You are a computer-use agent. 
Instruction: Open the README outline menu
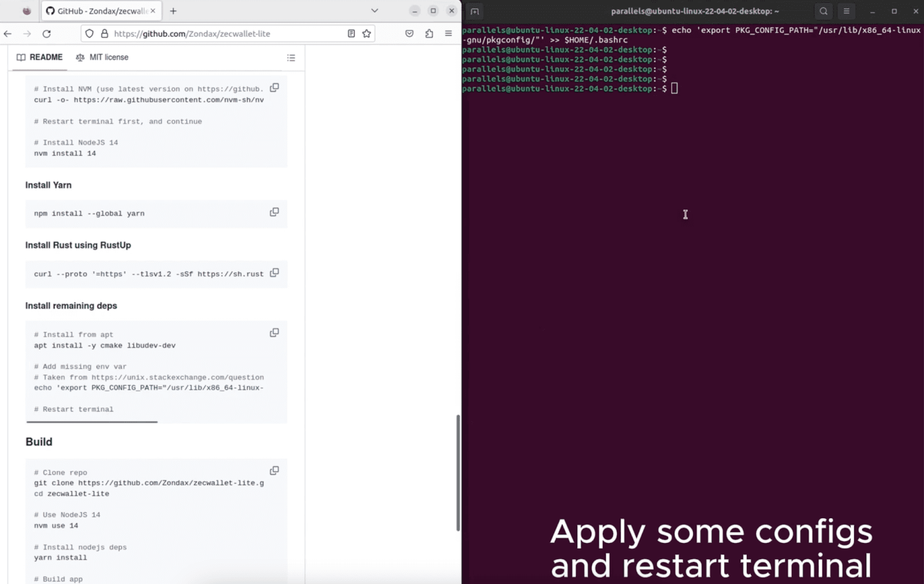pyautogui.click(x=291, y=58)
